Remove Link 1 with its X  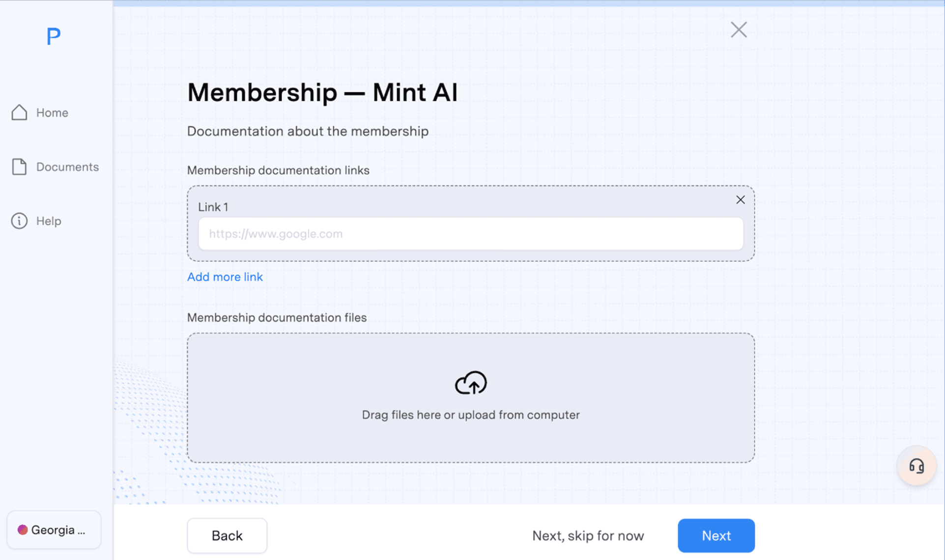click(740, 200)
